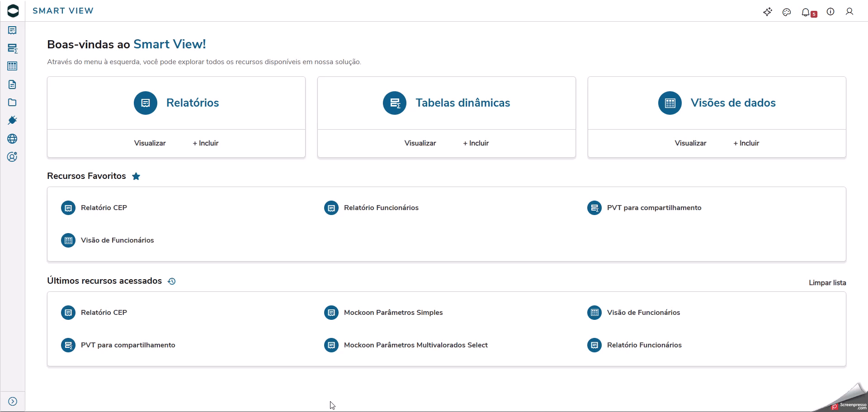Click Incluir under Tabelas dinâmicas card
This screenshot has width=868, height=412.
click(476, 143)
